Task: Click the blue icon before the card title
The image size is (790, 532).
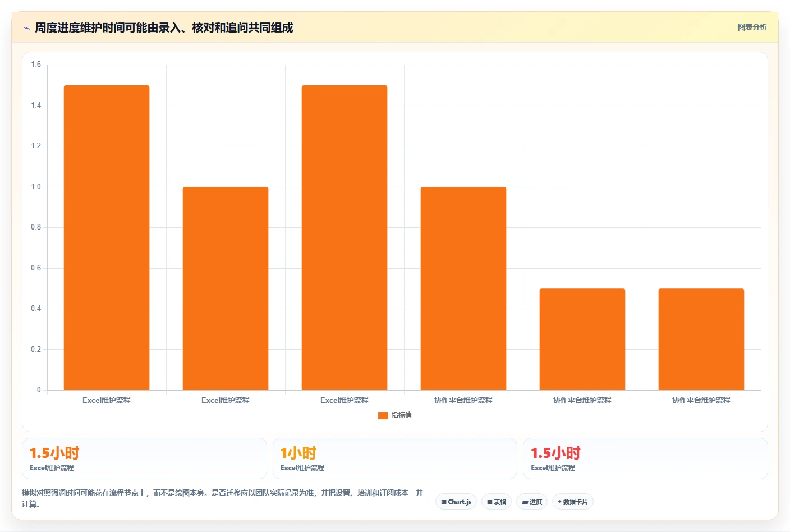Action: click(26, 28)
